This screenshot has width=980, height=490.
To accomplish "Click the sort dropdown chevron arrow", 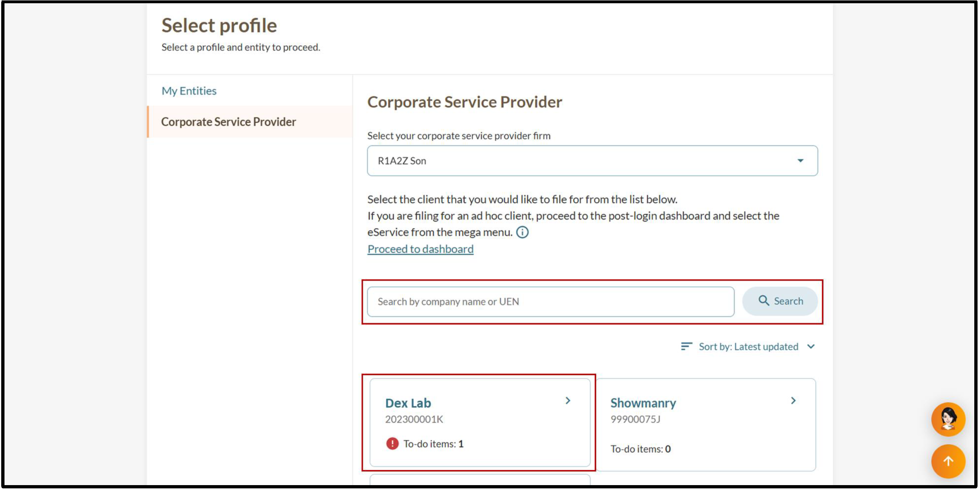I will pos(811,347).
